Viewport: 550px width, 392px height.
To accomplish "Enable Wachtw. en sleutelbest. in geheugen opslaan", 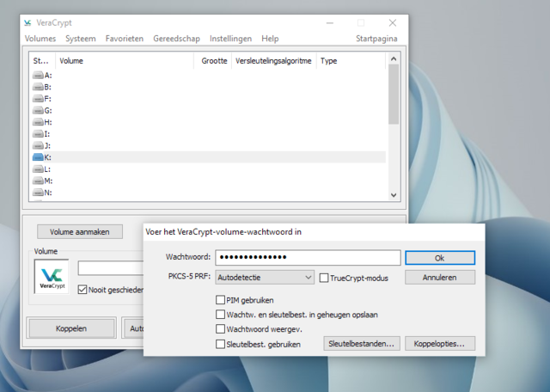I will point(220,315).
